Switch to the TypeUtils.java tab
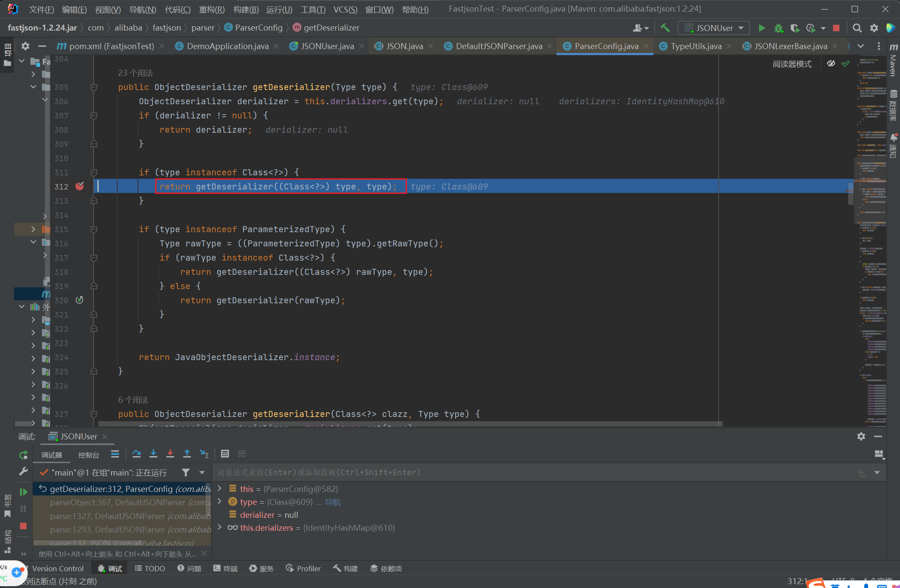 [696, 46]
